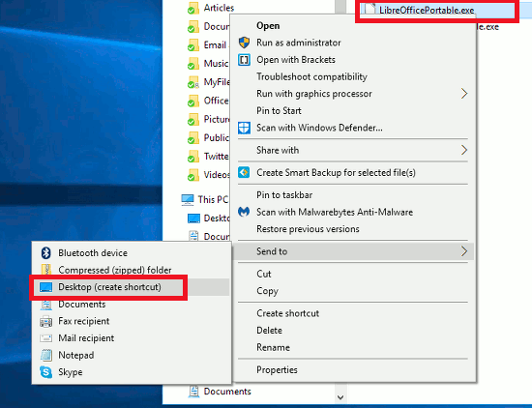Viewport: 532px width, 408px height.
Task: Click the Smart Backup icon
Action: tap(244, 173)
